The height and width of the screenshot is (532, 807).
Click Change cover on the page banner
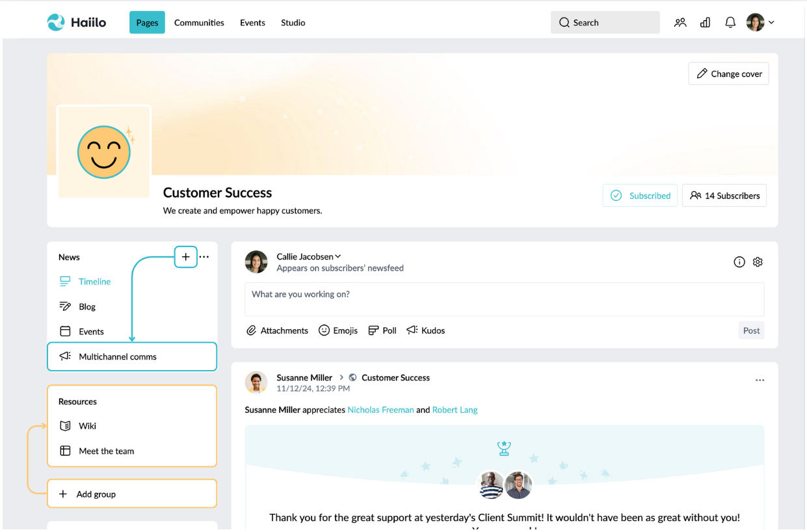click(728, 73)
